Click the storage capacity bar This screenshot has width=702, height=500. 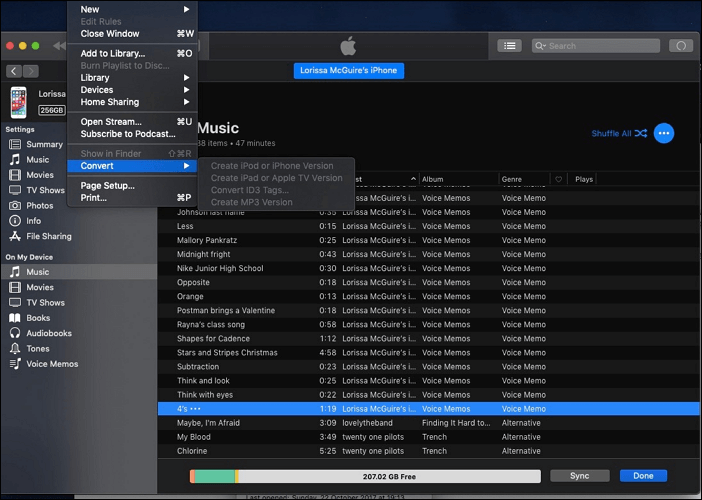365,477
